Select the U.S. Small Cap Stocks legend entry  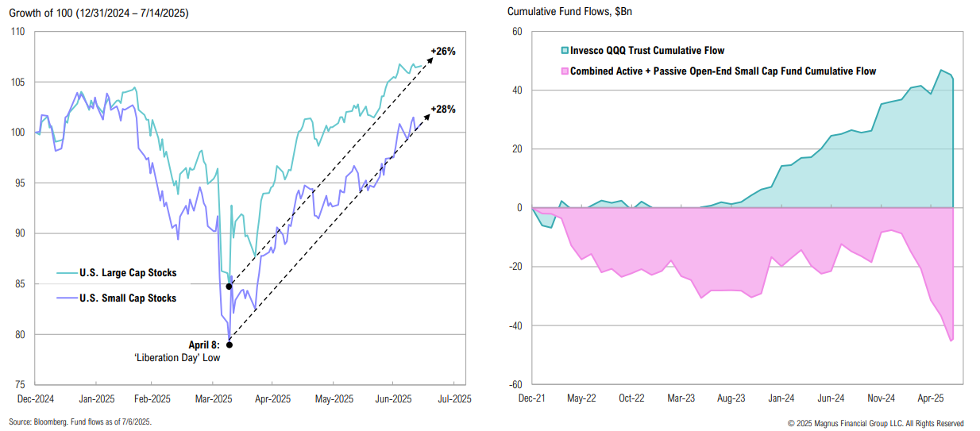tap(128, 298)
